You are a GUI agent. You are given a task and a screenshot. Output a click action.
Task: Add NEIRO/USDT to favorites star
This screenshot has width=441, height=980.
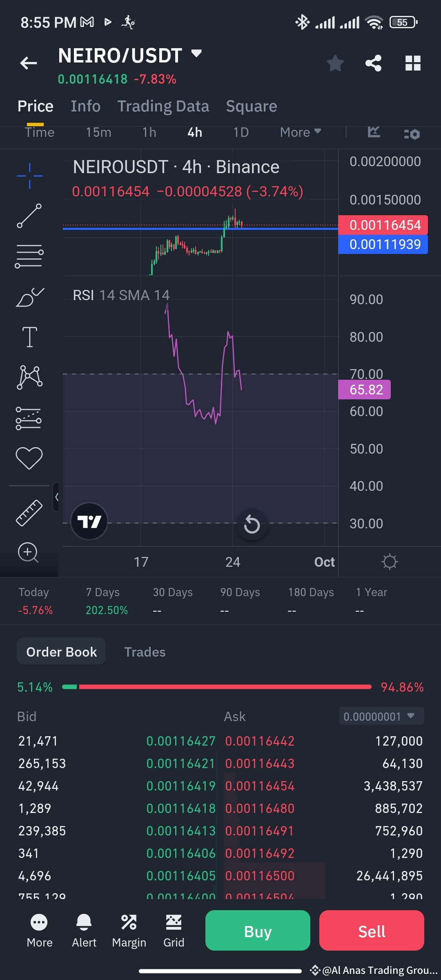coord(335,63)
